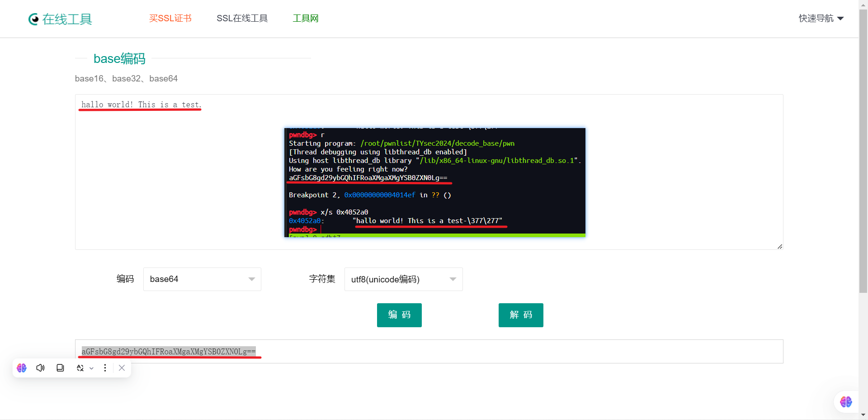Expand the 快速导航 dropdown
This screenshot has height=420, width=868.
pyautogui.click(x=821, y=18)
